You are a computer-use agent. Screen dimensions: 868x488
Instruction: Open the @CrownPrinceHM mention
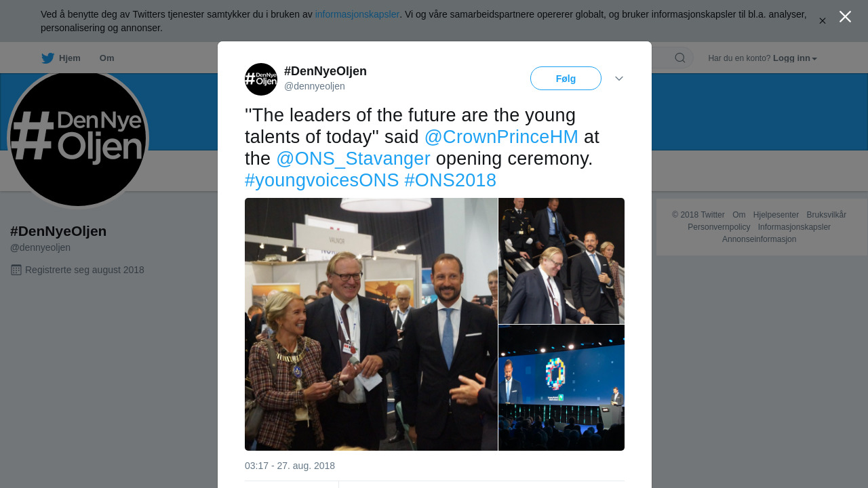[x=501, y=137]
